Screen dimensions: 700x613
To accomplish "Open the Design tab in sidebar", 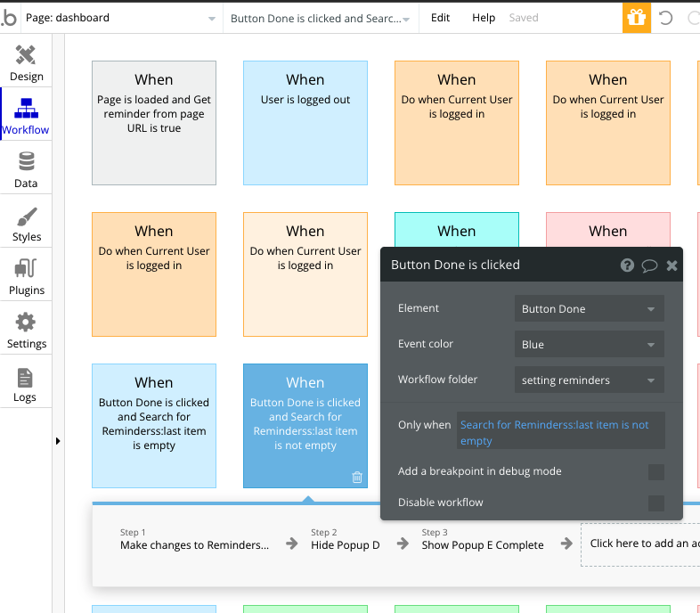I will click(x=26, y=62).
